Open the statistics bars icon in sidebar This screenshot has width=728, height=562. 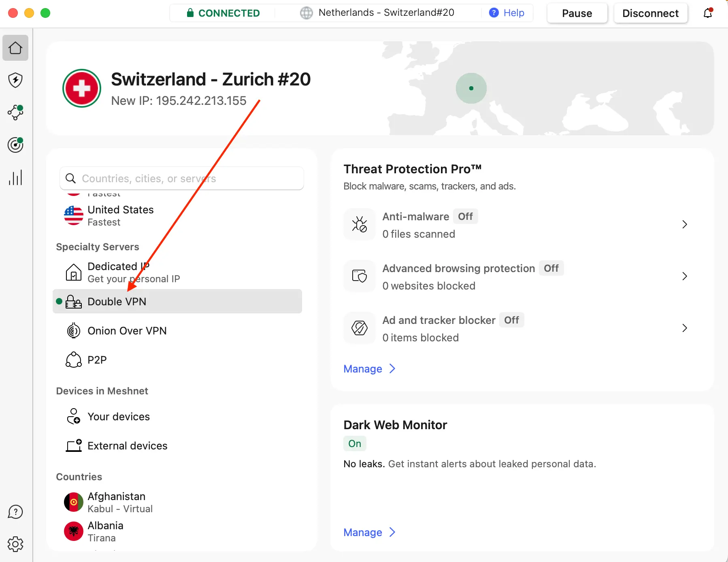click(15, 177)
